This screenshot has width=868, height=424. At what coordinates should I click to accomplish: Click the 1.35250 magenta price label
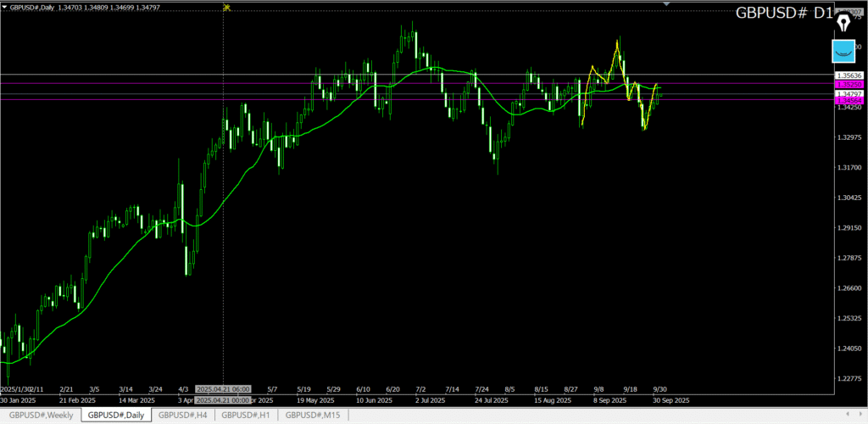click(x=848, y=84)
